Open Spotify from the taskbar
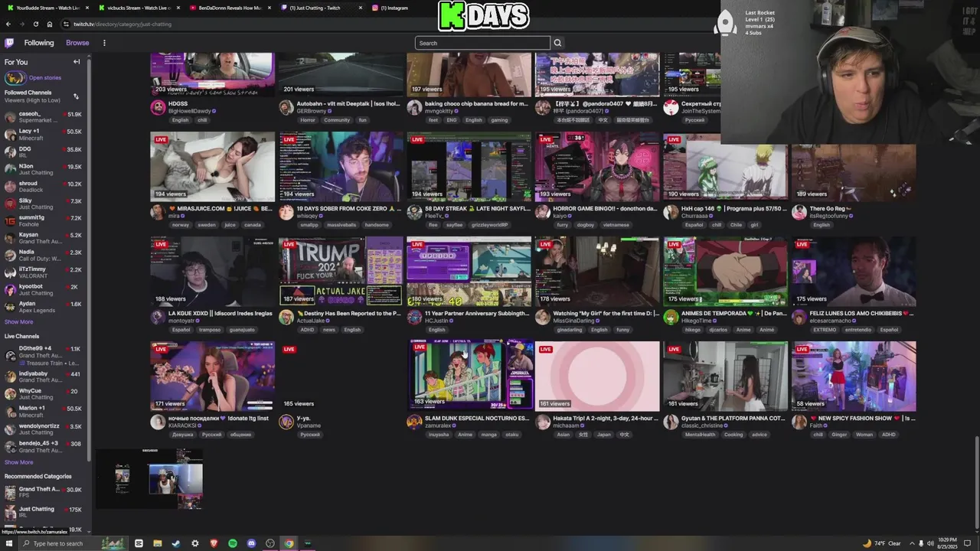Image resolution: width=980 pixels, height=551 pixels. click(x=233, y=543)
